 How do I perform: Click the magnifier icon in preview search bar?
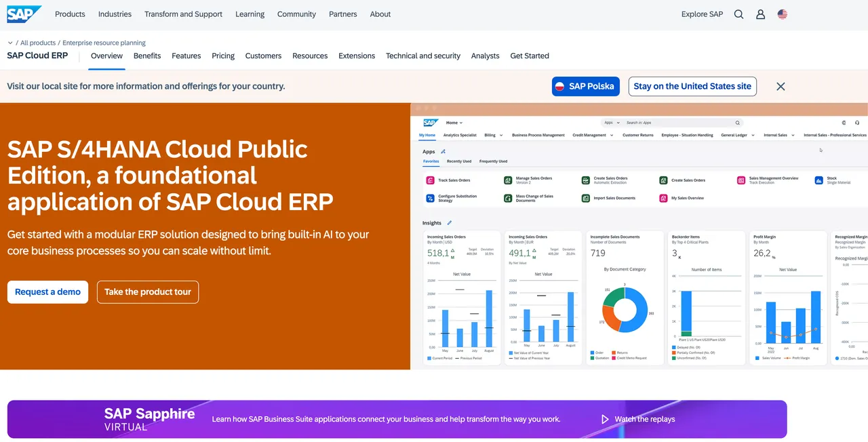(738, 123)
